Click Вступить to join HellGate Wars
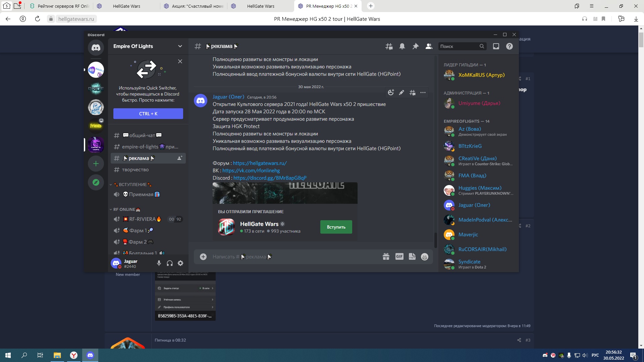This screenshot has width=644, height=362. tap(336, 227)
